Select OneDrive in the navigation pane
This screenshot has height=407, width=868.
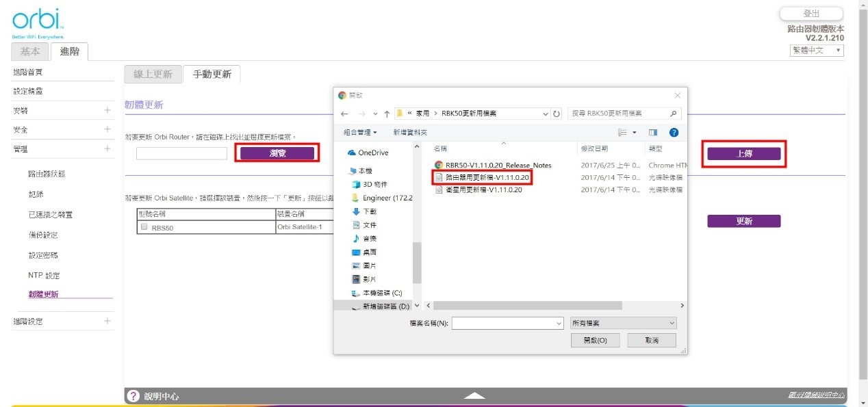pyautogui.click(x=368, y=153)
